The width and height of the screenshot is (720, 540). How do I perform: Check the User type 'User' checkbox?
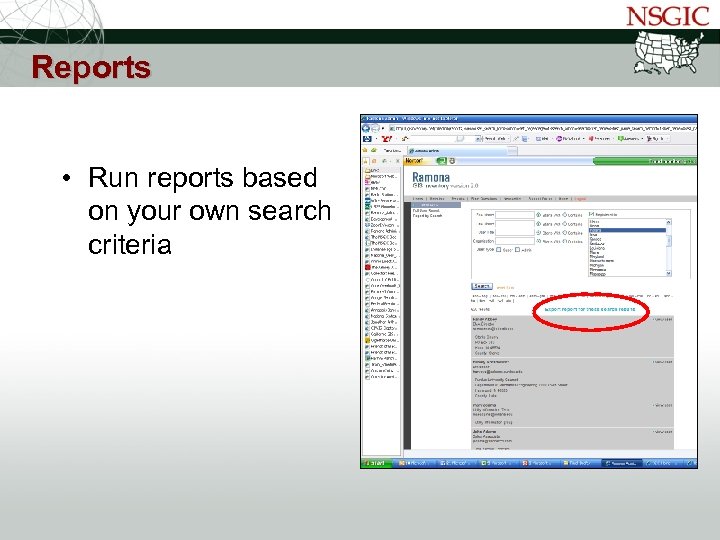(499, 250)
